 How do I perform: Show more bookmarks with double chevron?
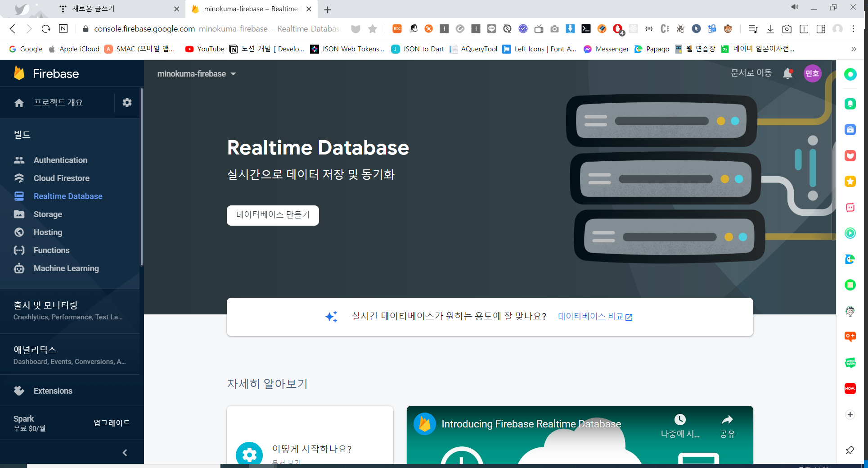pyautogui.click(x=854, y=49)
